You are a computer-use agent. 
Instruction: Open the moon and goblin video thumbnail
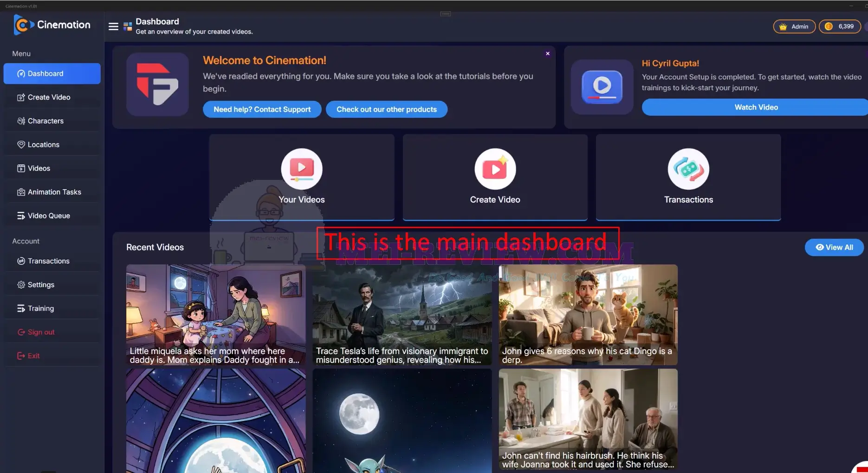402,421
